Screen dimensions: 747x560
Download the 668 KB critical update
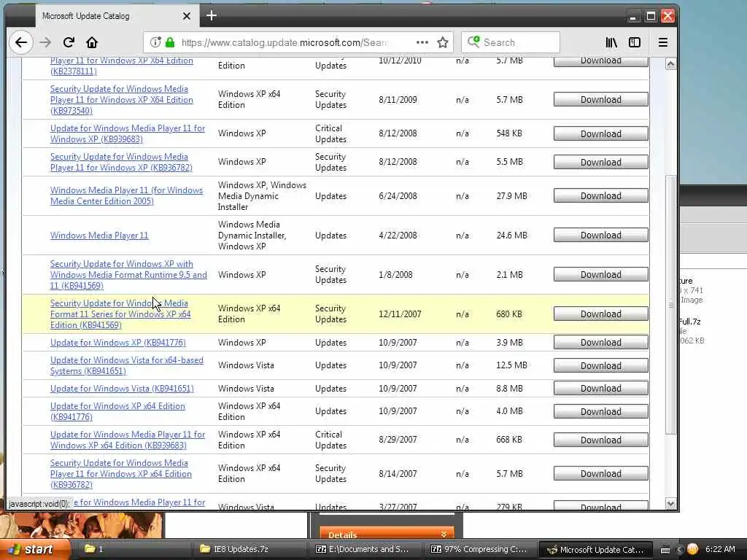(600, 440)
